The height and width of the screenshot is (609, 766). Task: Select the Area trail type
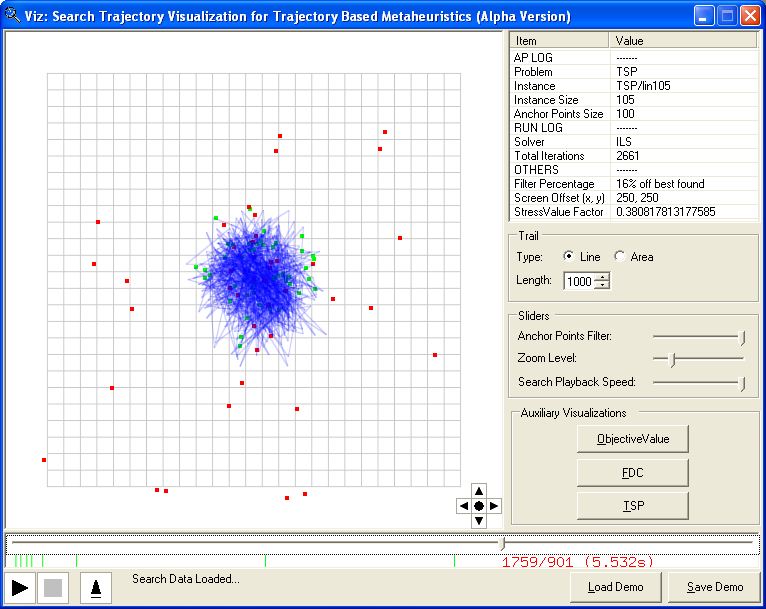621,257
